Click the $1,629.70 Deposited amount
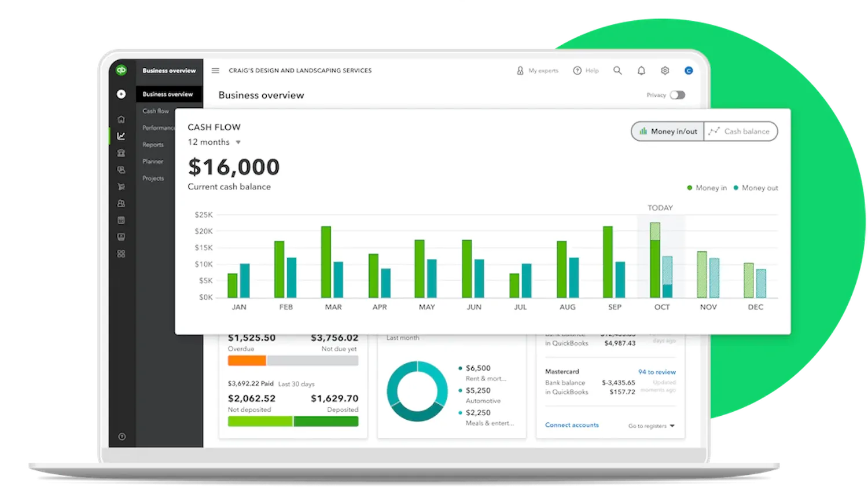The width and height of the screenshot is (868, 487). (334, 398)
